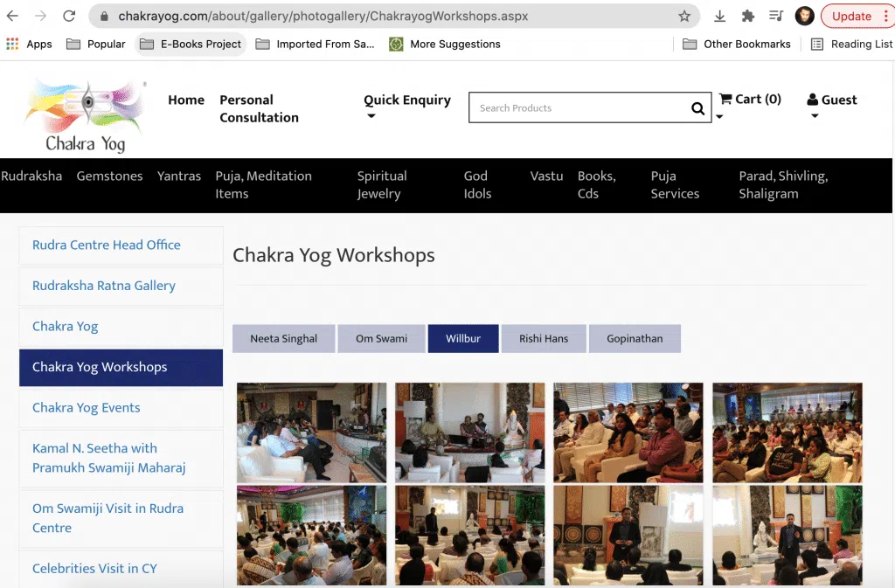Click the browser forward arrow
The height and width of the screenshot is (588, 895).
pos(40,16)
